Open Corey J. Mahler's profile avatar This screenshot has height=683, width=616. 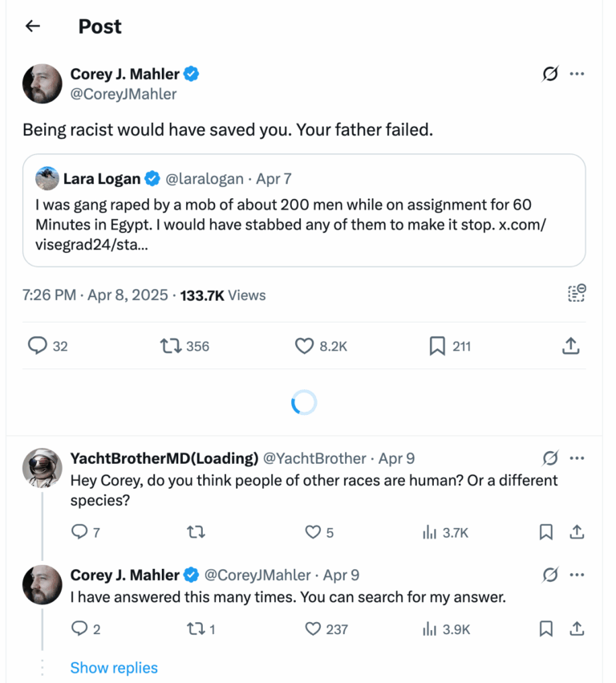click(42, 83)
